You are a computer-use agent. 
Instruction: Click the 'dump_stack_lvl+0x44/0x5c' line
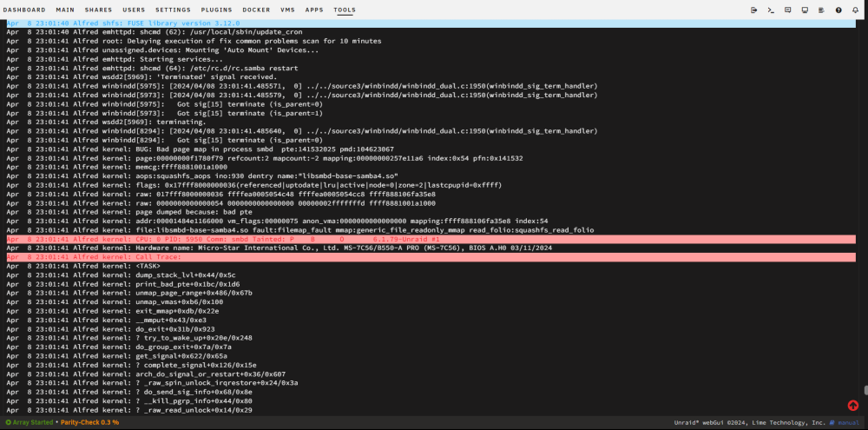tap(121, 275)
